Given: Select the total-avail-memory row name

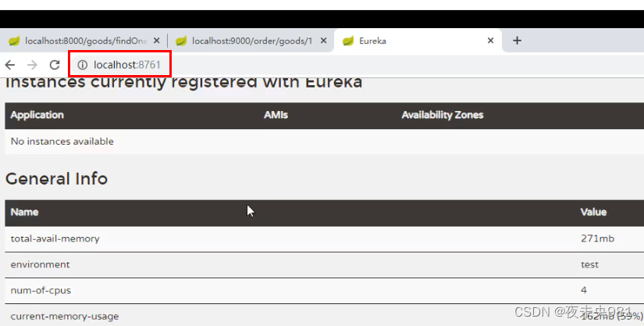Looking at the screenshot, I should pos(55,239).
